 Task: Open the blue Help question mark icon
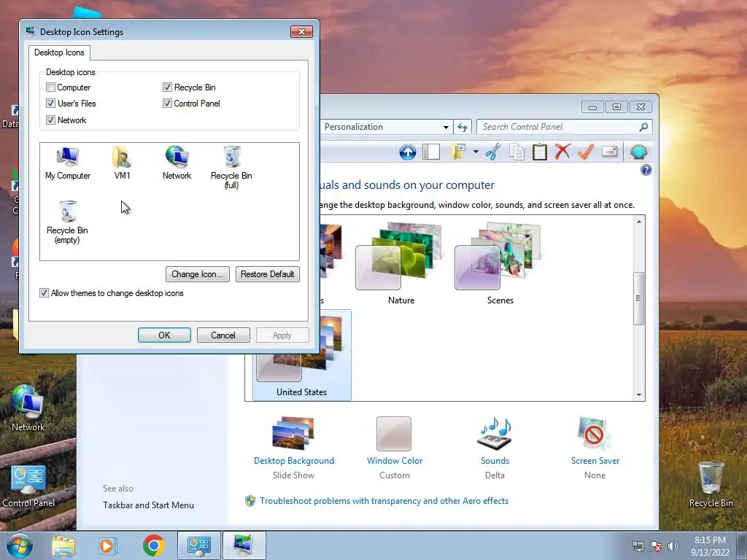click(x=646, y=170)
